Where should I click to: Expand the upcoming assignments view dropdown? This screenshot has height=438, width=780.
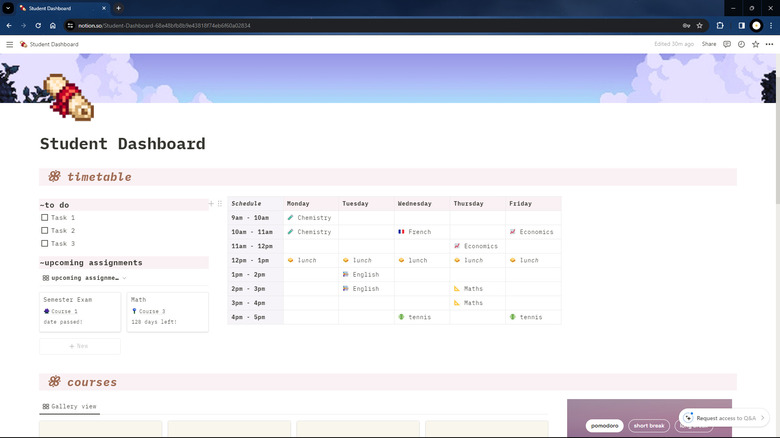click(124, 278)
